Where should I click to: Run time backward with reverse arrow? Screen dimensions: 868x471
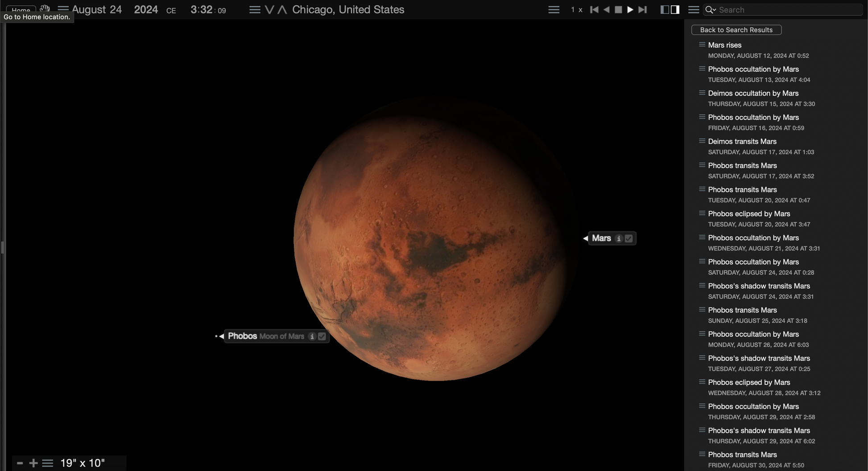[x=607, y=9]
